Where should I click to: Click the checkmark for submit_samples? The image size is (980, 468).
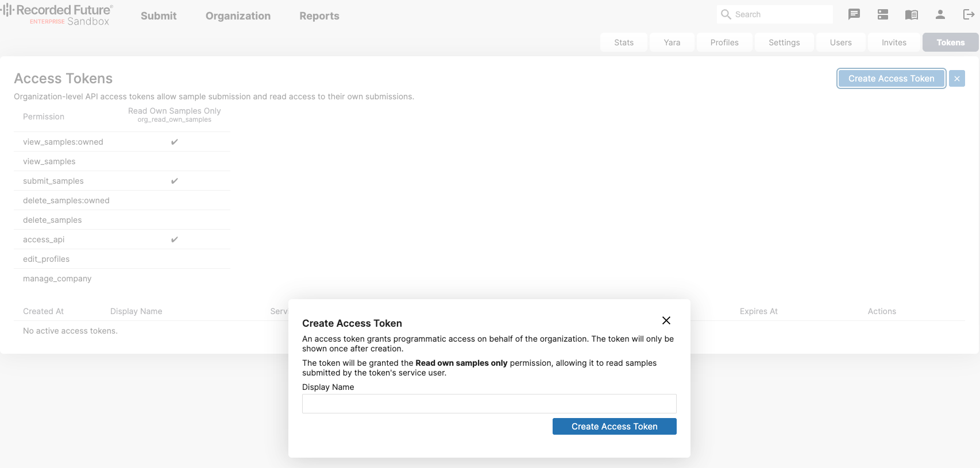(x=175, y=181)
